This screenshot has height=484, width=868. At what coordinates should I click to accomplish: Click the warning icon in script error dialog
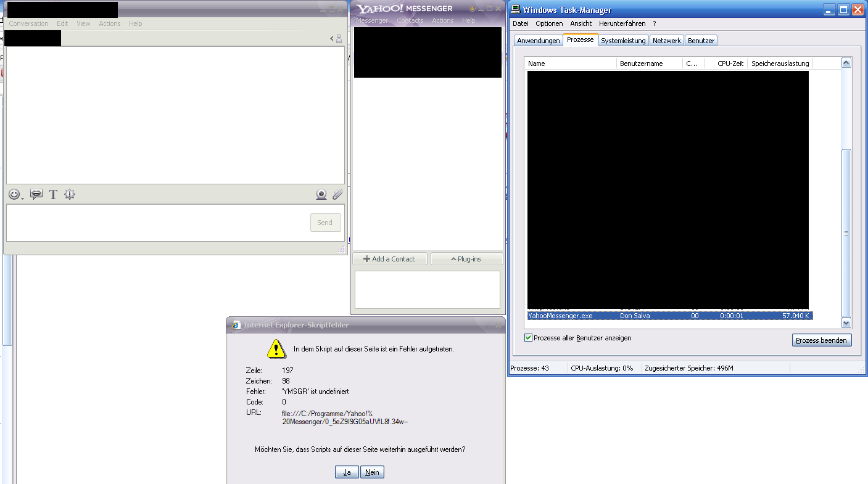[x=276, y=349]
